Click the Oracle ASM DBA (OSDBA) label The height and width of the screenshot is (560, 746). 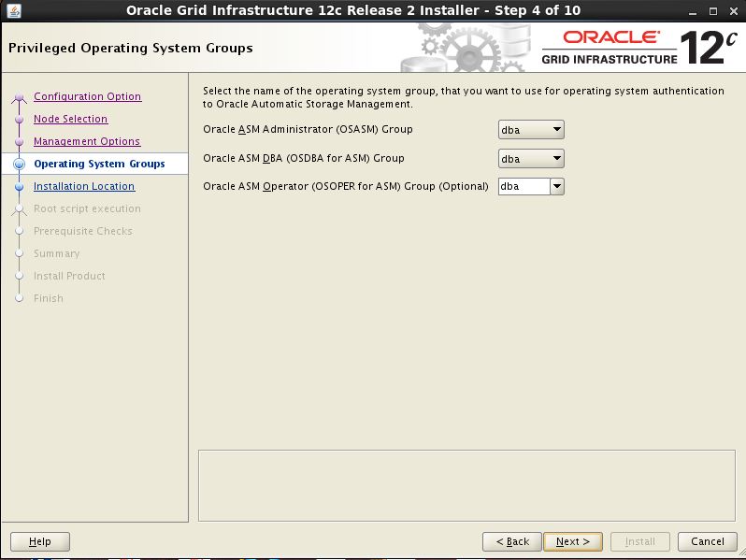pyautogui.click(x=304, y=158)
